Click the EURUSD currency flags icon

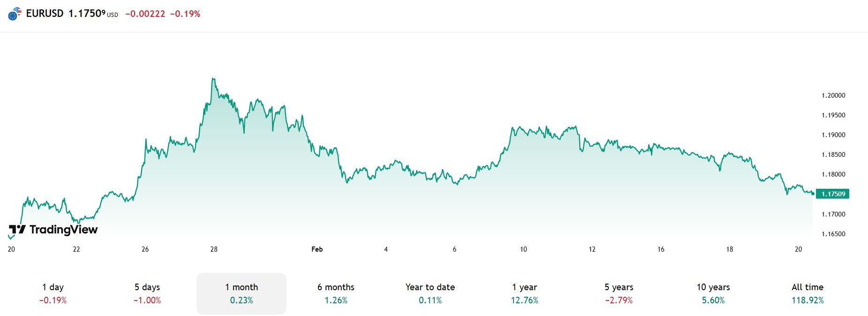pyautogui.click(x=15, y=14)
